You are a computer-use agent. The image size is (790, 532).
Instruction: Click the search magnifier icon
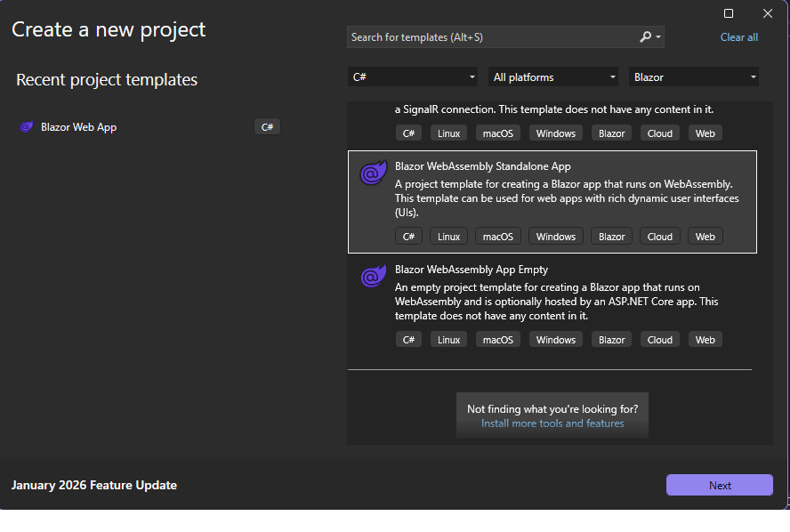(x=645, y=37)
